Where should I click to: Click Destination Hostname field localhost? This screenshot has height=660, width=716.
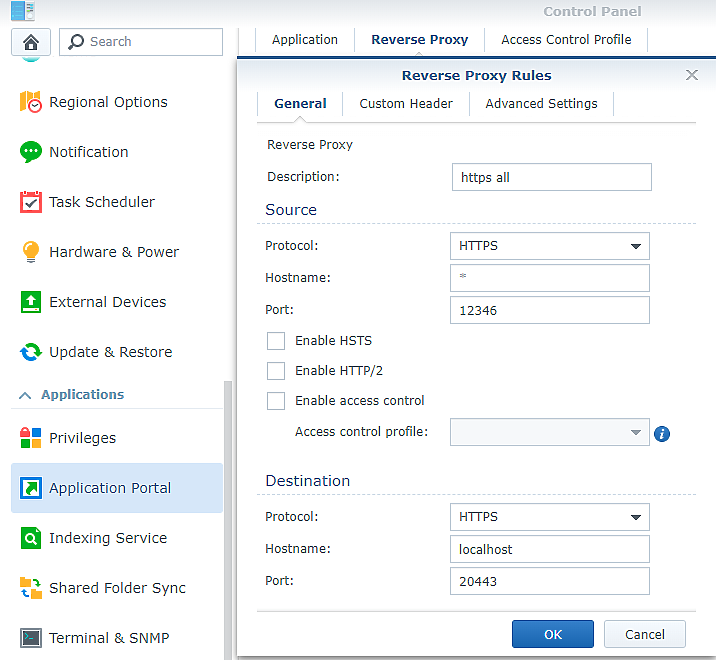point(550,549)
